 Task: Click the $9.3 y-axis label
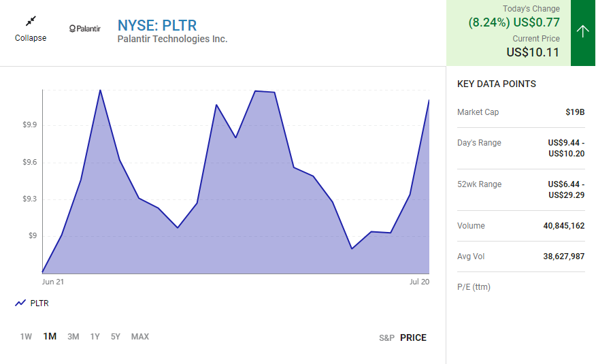tap(30, 199)
